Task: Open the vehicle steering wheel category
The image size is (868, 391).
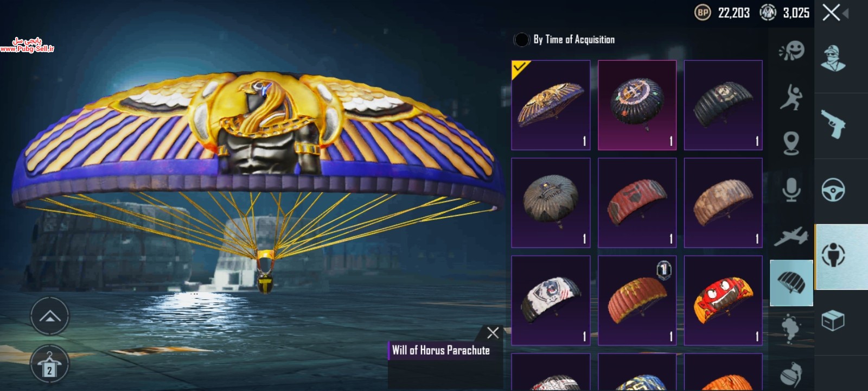Action: (x=833, y=190)
